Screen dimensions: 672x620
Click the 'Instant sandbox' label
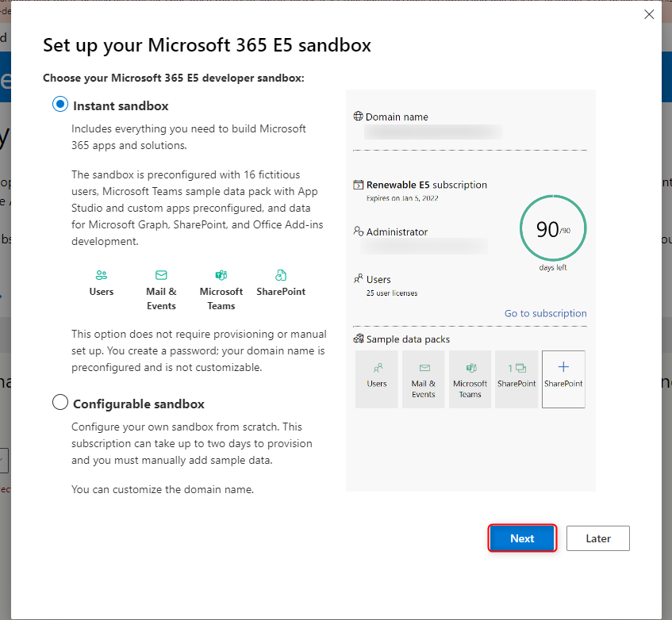121,105
